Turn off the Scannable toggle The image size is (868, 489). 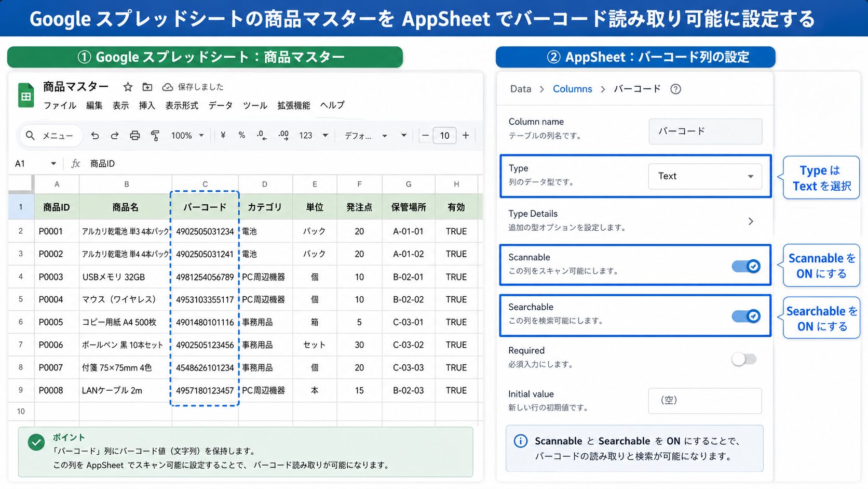[746, 266]
